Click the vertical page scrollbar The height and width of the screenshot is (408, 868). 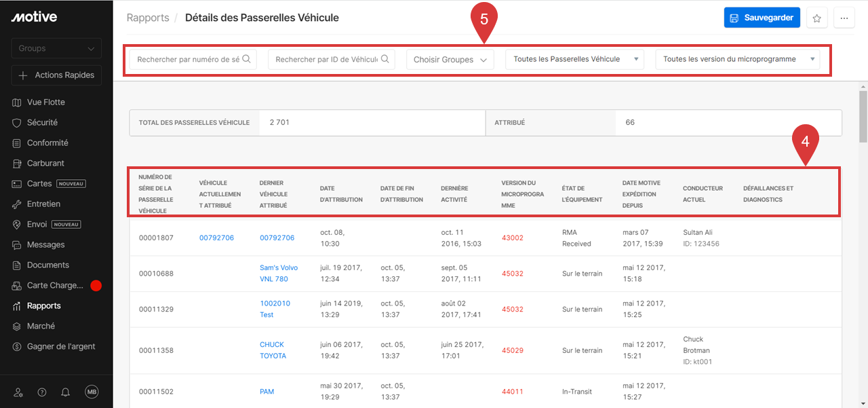pyautogui.click(x=863, y=115)
